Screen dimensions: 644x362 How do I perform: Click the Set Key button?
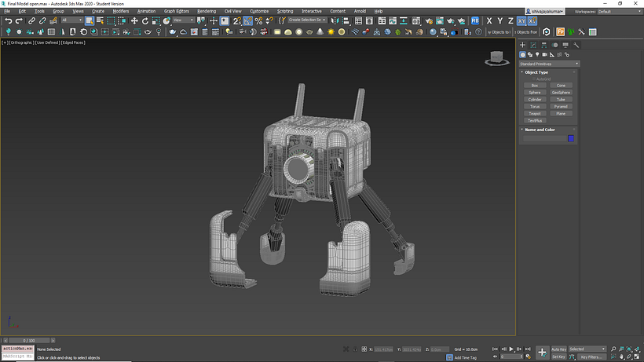click(558, 357)
